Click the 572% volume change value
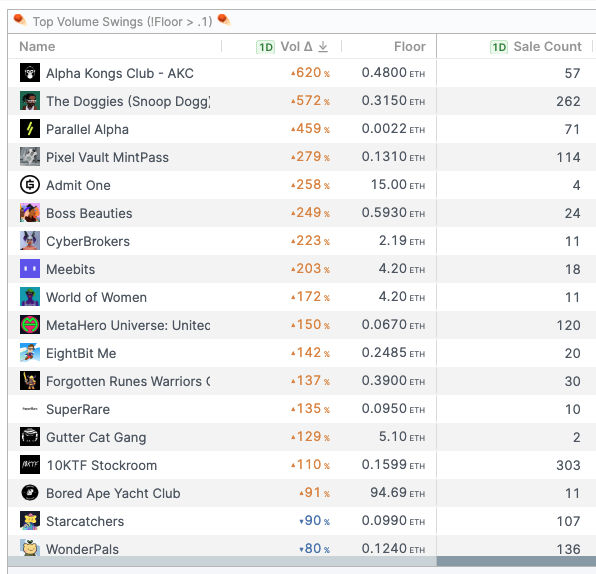596x574 pixels. coord(311,101)
